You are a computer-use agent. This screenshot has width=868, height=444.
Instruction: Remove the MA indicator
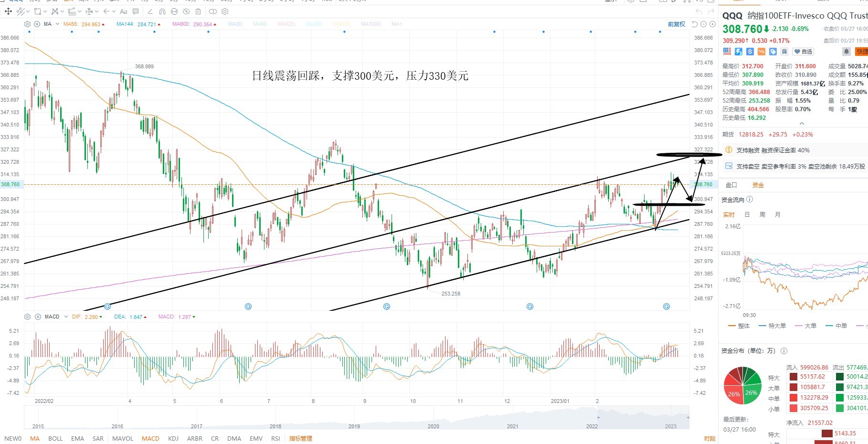[x=36, y=24]
